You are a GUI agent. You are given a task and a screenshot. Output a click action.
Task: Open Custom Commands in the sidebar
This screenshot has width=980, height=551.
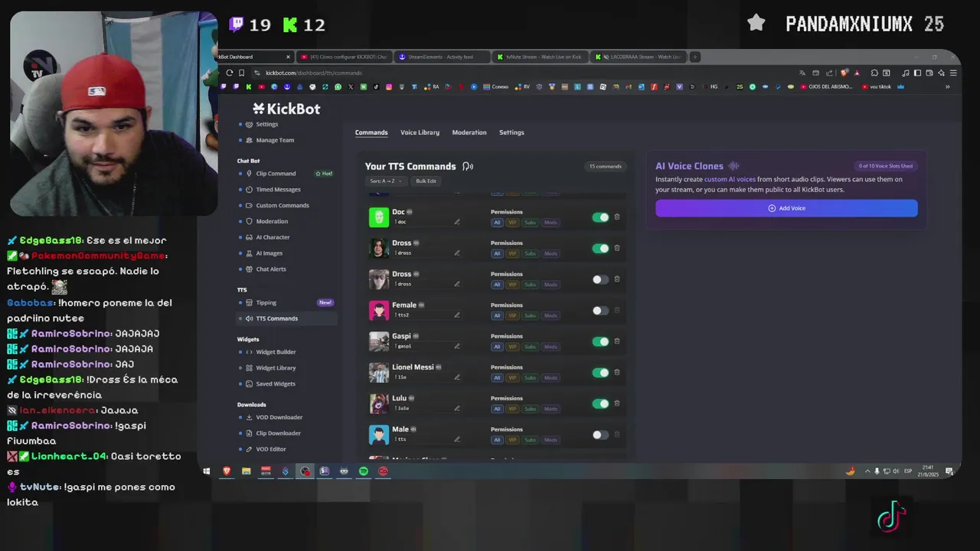(x=283, y=205)
